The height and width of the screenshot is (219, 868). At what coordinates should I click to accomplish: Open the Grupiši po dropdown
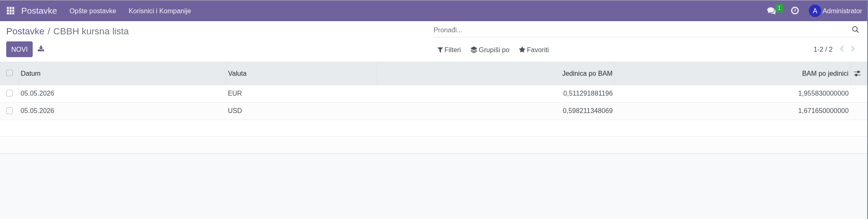pyautogui.click(x=490, y=50)
